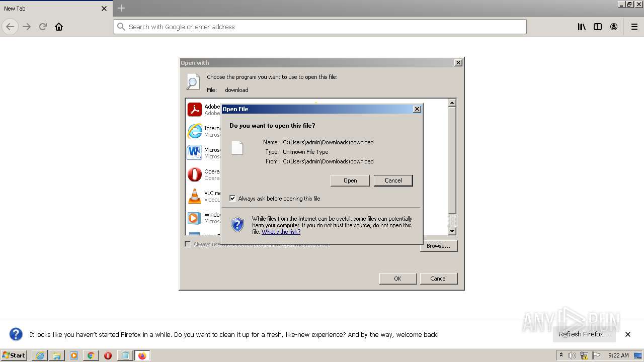Open Firefox account icon
This screenshot has height=362, width=644.
coord(614,27)
